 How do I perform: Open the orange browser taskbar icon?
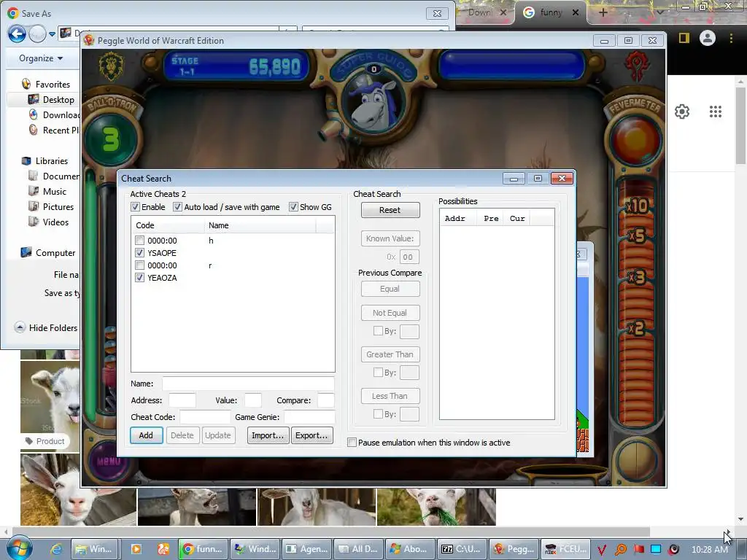[x=163, y=549]
